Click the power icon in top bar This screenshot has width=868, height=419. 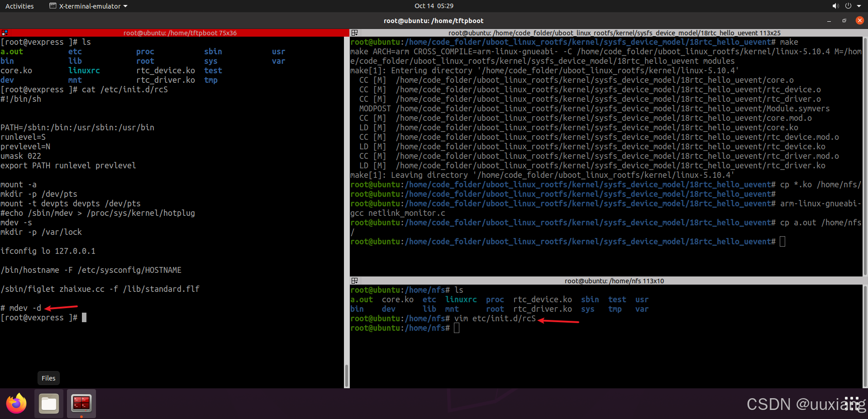tap(848, 6)
